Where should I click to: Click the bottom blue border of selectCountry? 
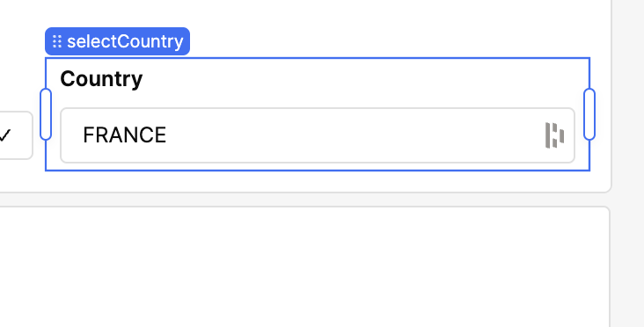(x=318, y=171)
